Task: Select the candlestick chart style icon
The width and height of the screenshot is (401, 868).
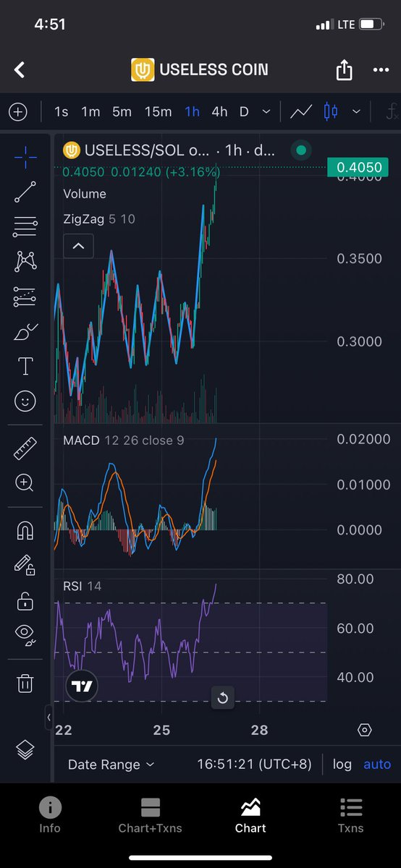Action: 331,111
